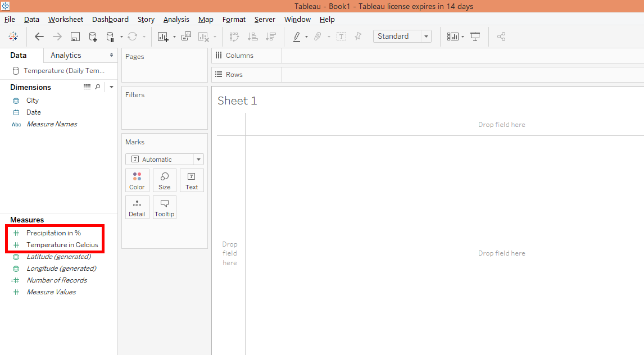Select the City dimension field
The height and width of the screenshot is (355, 644).
tap(33, 101)
